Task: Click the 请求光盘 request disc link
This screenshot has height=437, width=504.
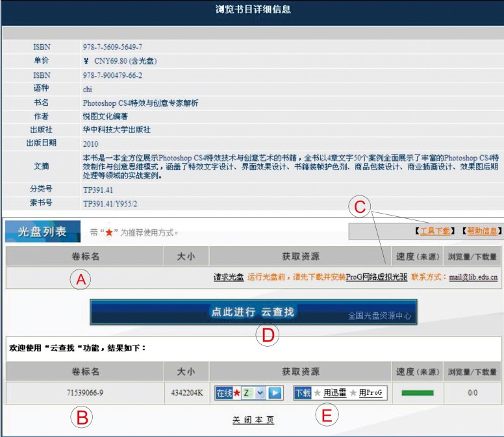Action: point(229,277)
